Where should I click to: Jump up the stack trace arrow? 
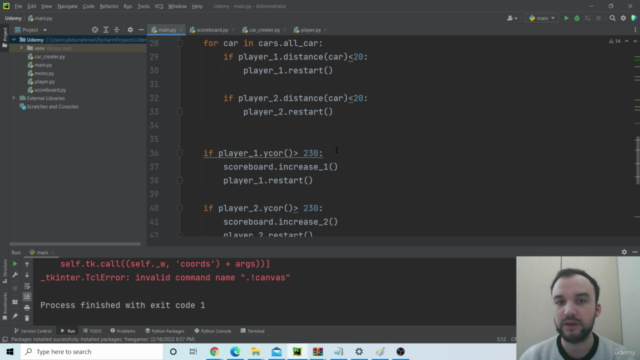[27, 264]
